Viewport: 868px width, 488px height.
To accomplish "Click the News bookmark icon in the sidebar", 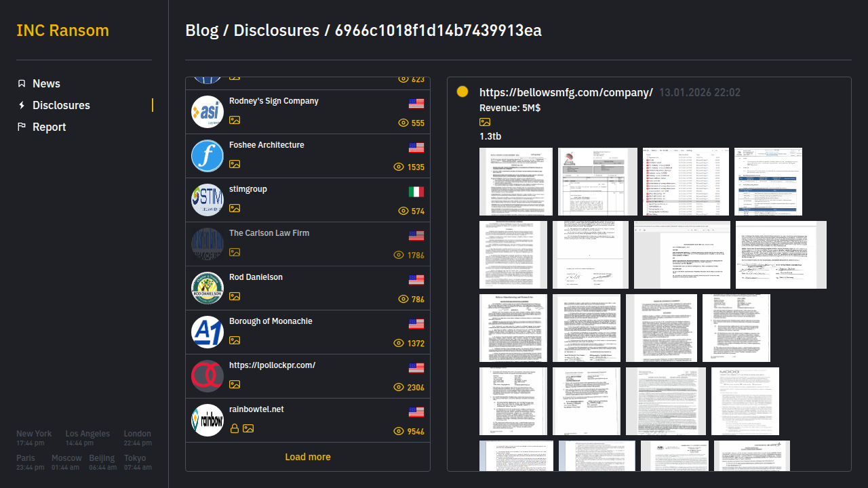I will [22, 83].
